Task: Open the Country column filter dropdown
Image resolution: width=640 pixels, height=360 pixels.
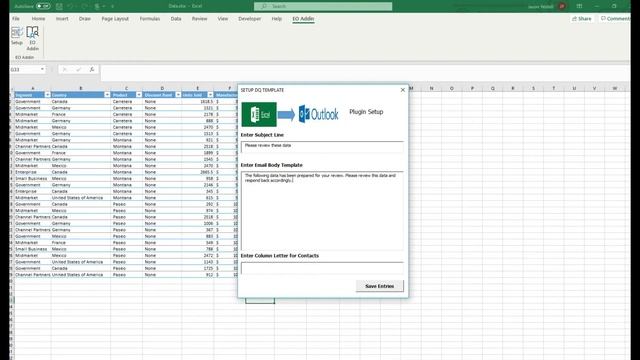Action: (107, 95)
